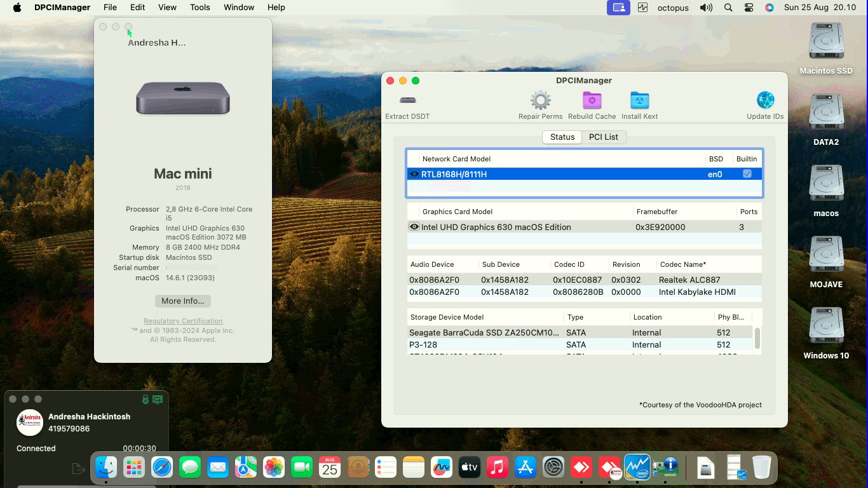Click the More Info... button
Viewport: 868px width, 488px height.
pyautogui.click(x=183, y=301)
